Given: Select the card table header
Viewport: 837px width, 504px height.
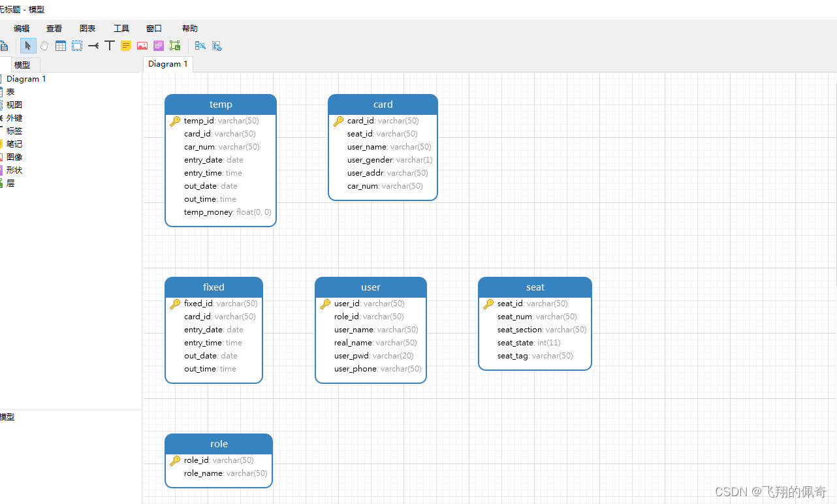Looking at the screenshot, I should click(383, 104).
